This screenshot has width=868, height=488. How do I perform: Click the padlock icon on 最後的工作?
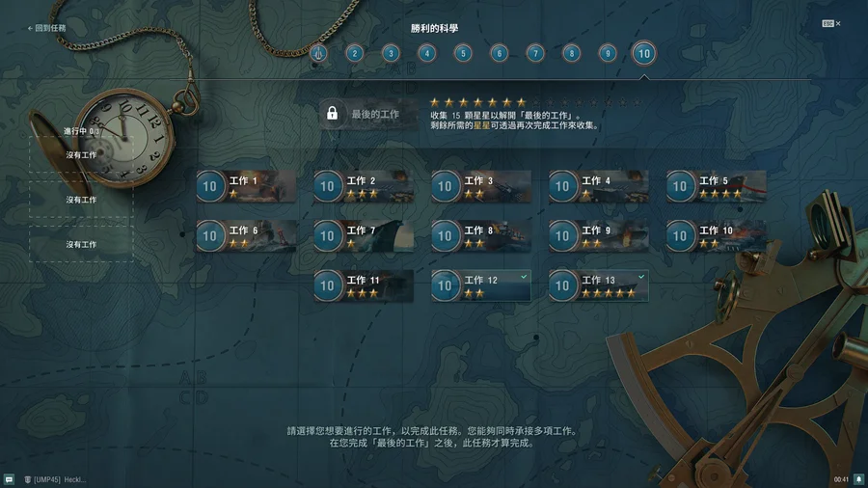point(332,114)
